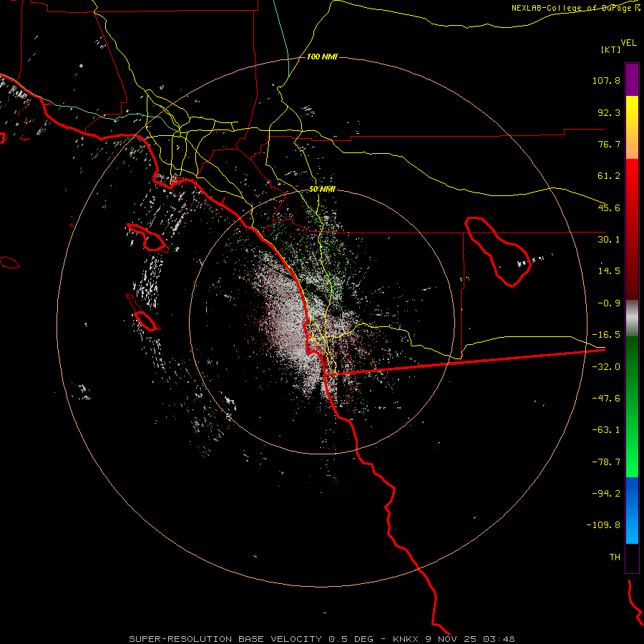Click the 9 NOV 25 03:48 timestamp

(471, 639)
